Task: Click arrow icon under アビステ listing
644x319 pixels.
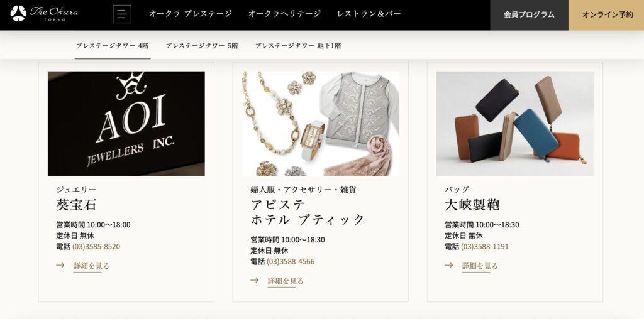Action: pos(255,281)
